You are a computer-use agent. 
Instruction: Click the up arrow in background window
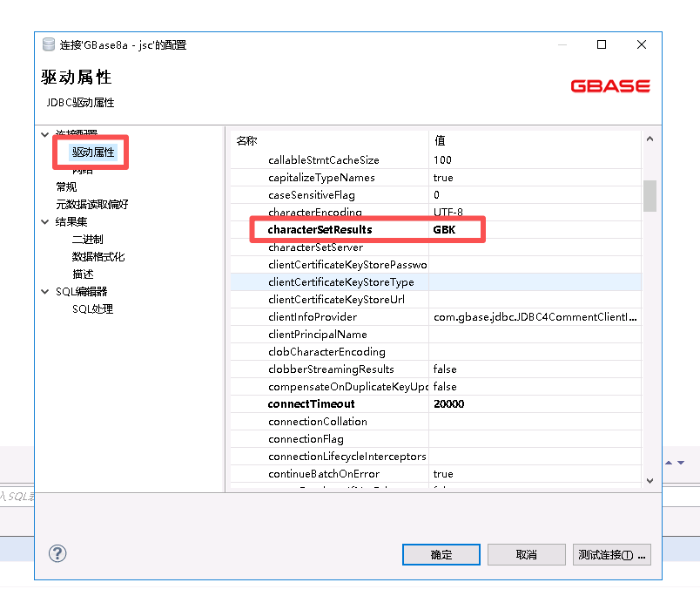point(669,463)
